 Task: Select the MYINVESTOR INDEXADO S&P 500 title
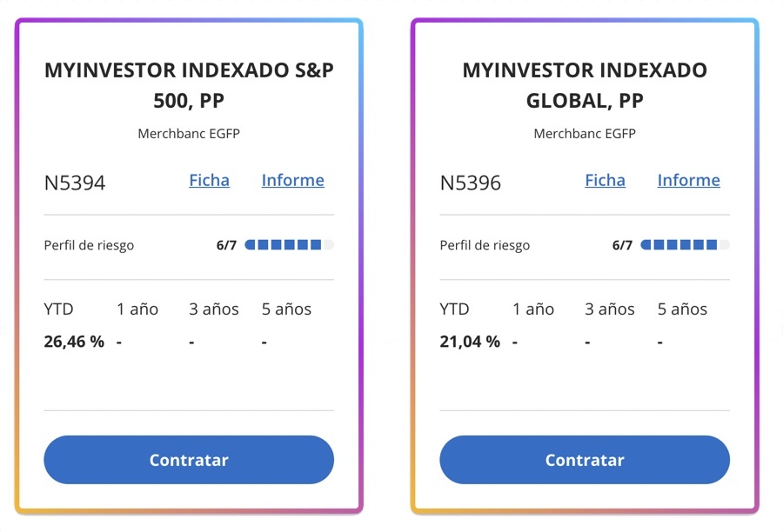[189, 84]
